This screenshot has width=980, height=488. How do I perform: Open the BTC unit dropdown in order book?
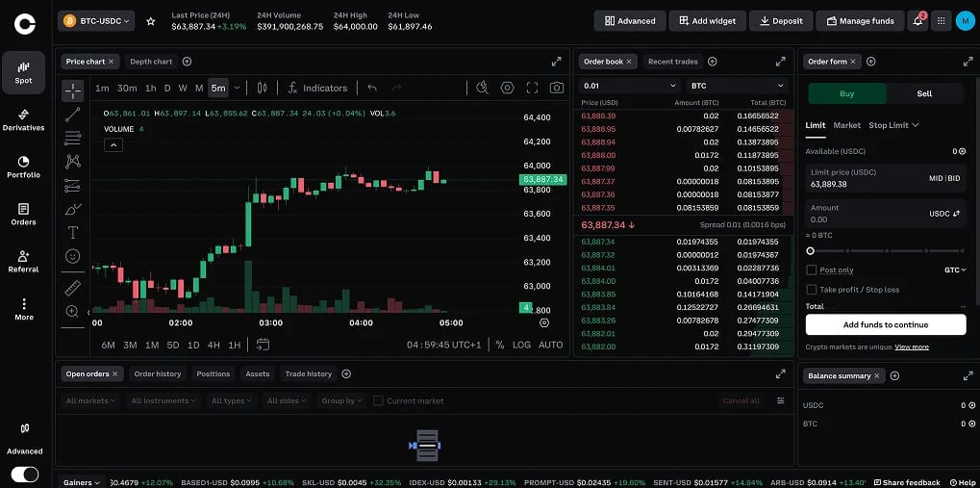[x=737, y=86]
